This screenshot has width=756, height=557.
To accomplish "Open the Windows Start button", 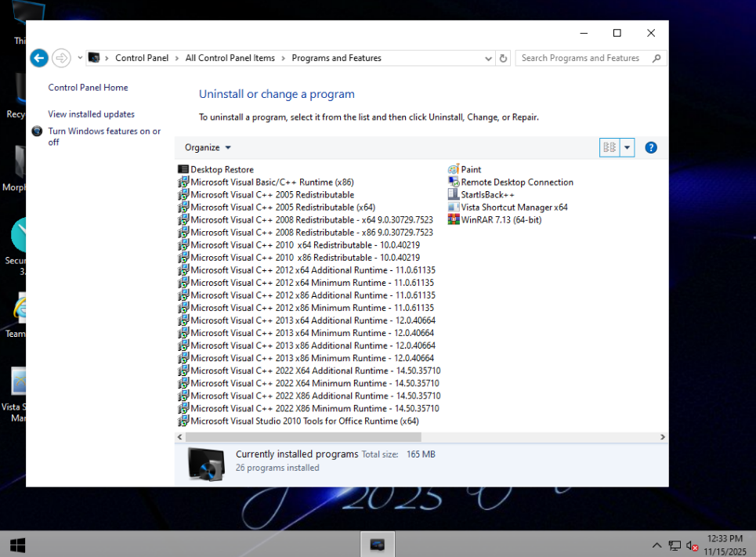I will (17, 545).
